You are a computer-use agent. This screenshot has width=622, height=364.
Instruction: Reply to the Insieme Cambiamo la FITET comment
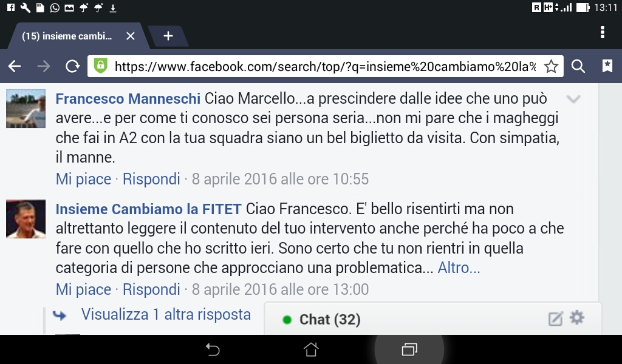(151, 289)
